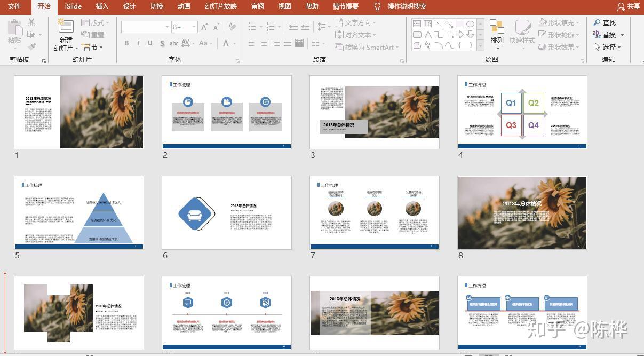
Task: Toggle Italic formatting
Action: [138, 43]
